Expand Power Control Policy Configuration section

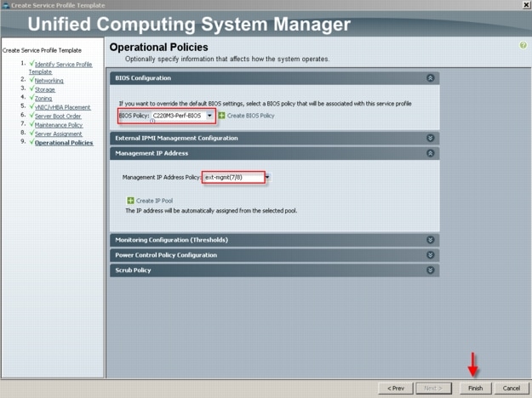click(x=430, y=255)
